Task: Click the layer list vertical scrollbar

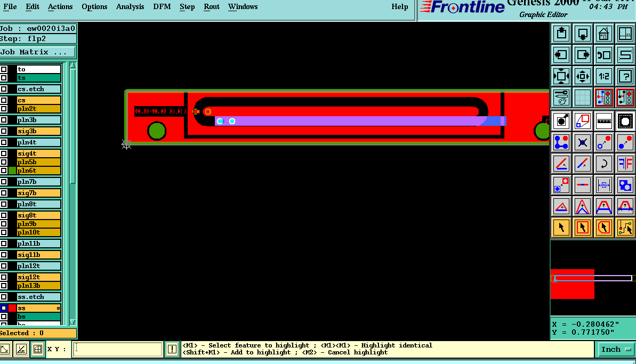Action: 73,194
